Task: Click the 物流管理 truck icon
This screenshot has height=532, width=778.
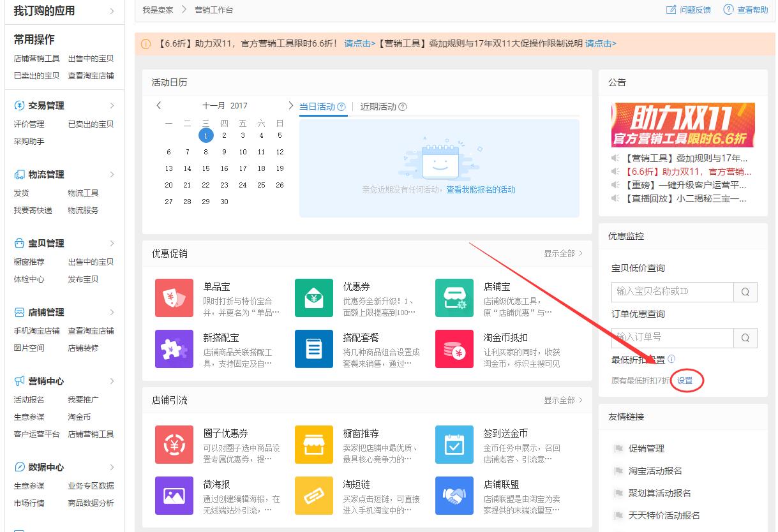Action: [x=19, y=174]
